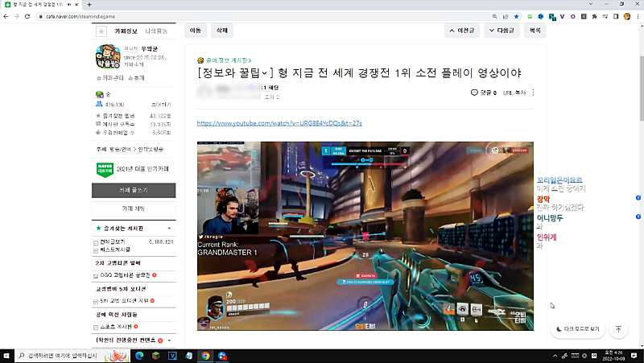The image size is (644, 363).
Task: Launch Microsoft Edge from taskbar
Action: pos(139,356)
